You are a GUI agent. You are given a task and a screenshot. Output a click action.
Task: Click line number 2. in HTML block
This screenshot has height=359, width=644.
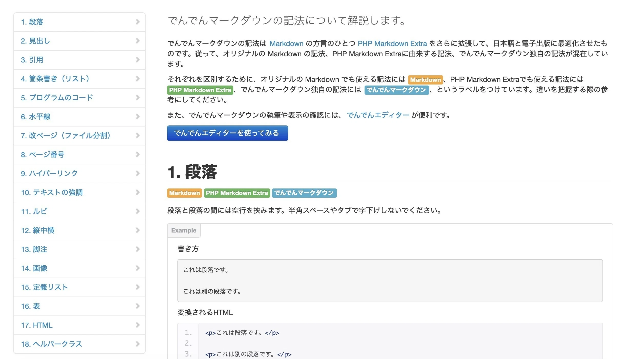coord(188,343)
